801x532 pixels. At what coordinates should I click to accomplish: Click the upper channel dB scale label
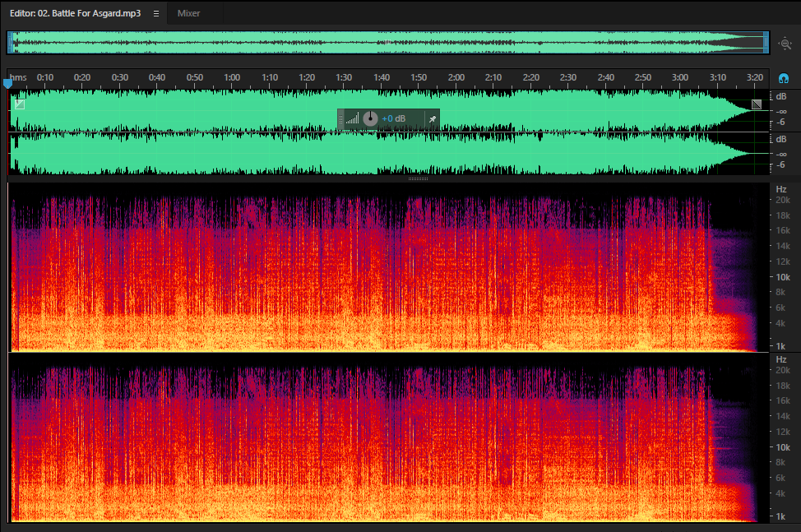781,96
